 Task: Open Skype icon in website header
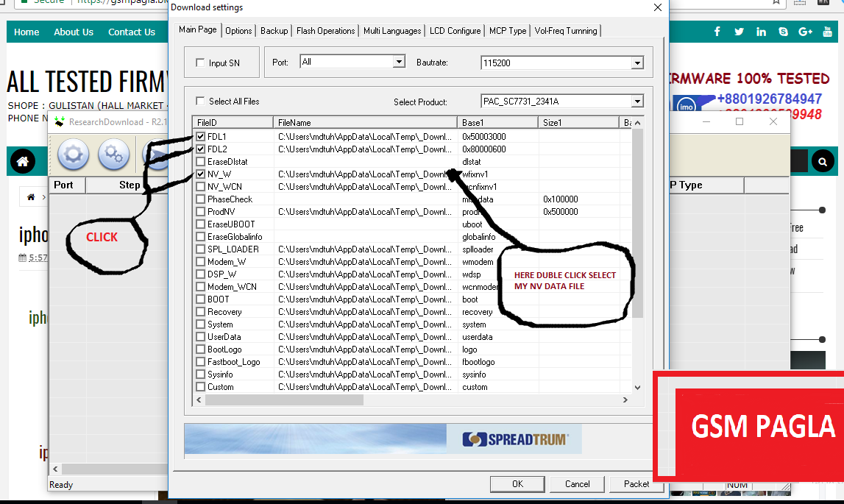tap(783, 32)
